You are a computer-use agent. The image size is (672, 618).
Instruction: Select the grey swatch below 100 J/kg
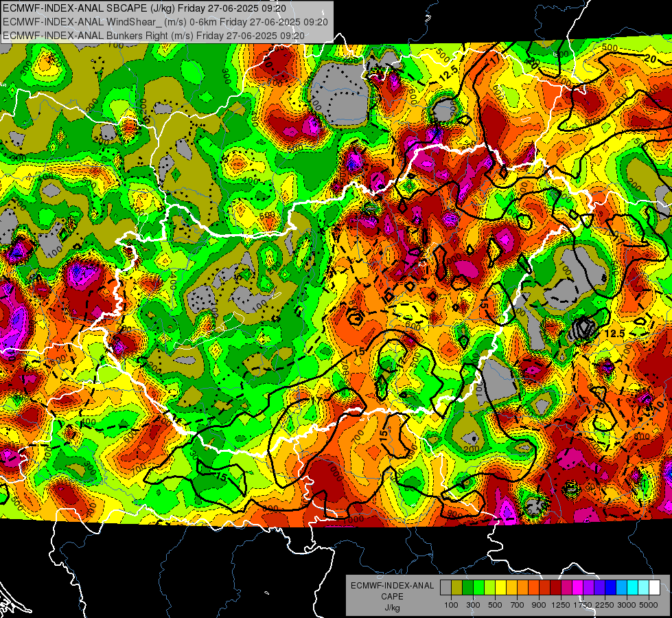[x=445, y=588]
